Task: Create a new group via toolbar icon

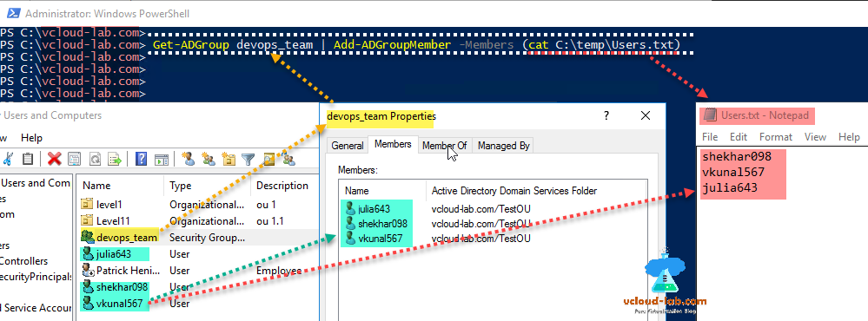Action: pos(209,159)
